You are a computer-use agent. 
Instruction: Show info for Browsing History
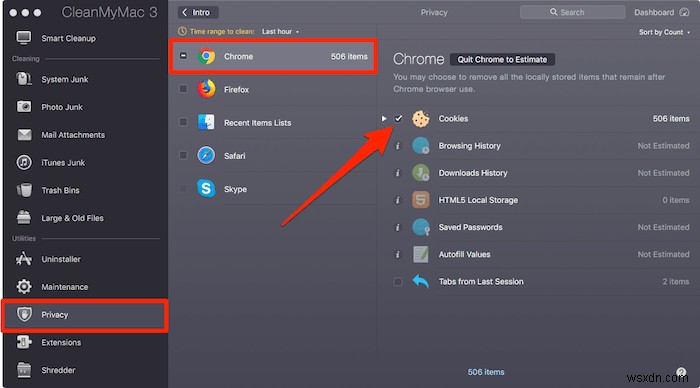coord(398,146)
